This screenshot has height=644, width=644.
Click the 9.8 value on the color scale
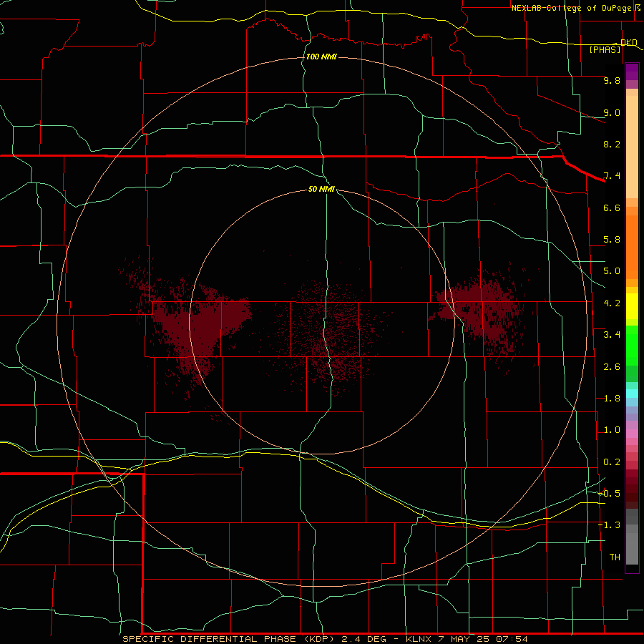click(612, 81)
